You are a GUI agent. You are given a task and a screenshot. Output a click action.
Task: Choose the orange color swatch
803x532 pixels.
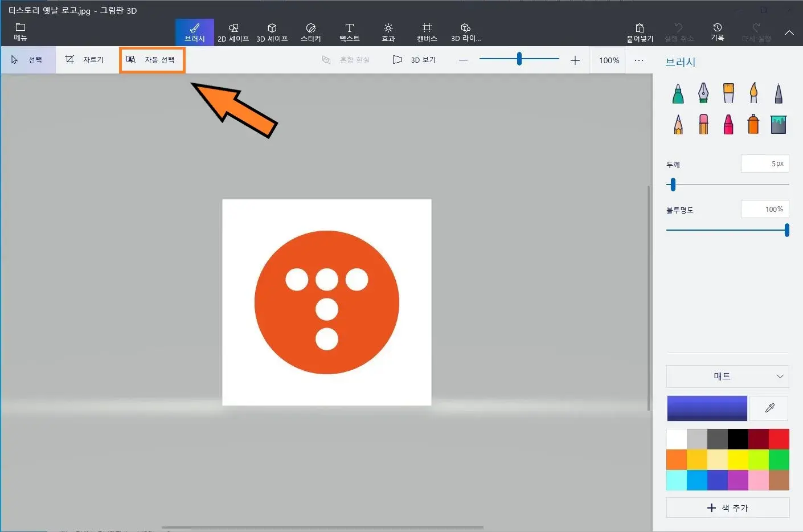[677, 460]
